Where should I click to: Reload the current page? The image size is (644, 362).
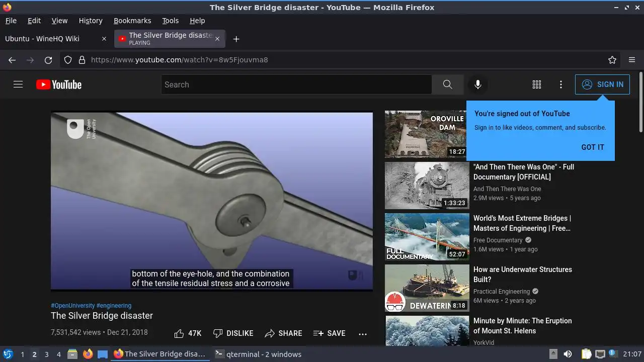pos(48,60)
